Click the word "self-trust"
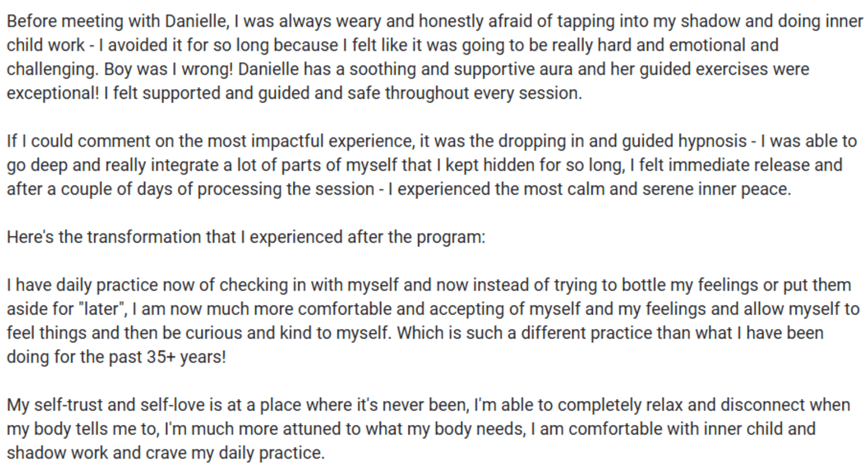868x472 pixels. pos(68,405)
